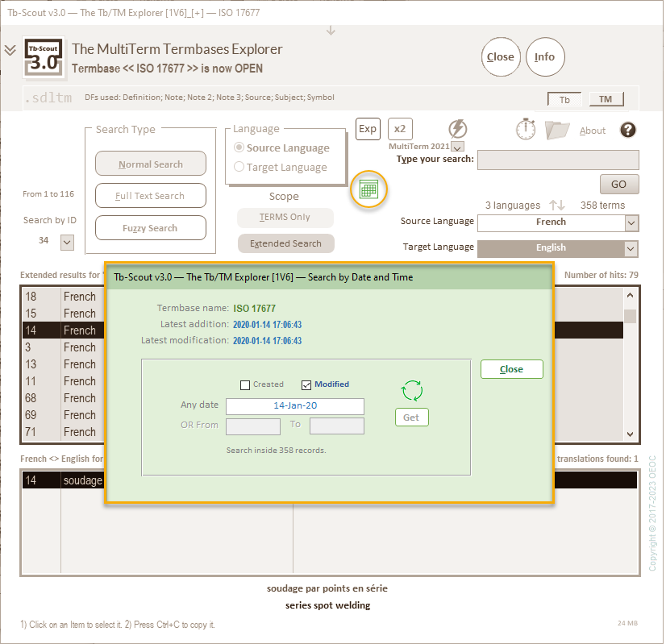Open the Search by ID dropdown
This screenshot has height=644, width=666.
point(67,241)
